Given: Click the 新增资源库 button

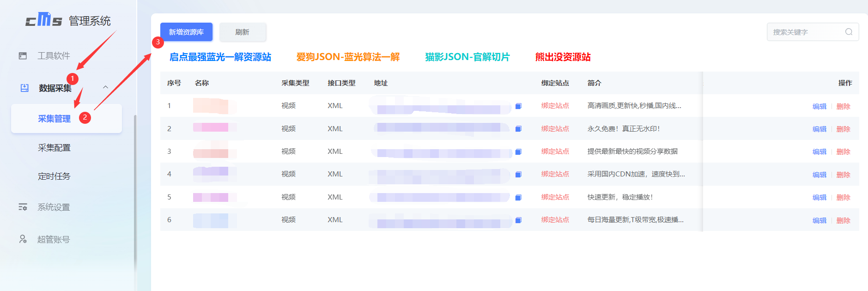Looking at the screenshot, I should 186,32.
